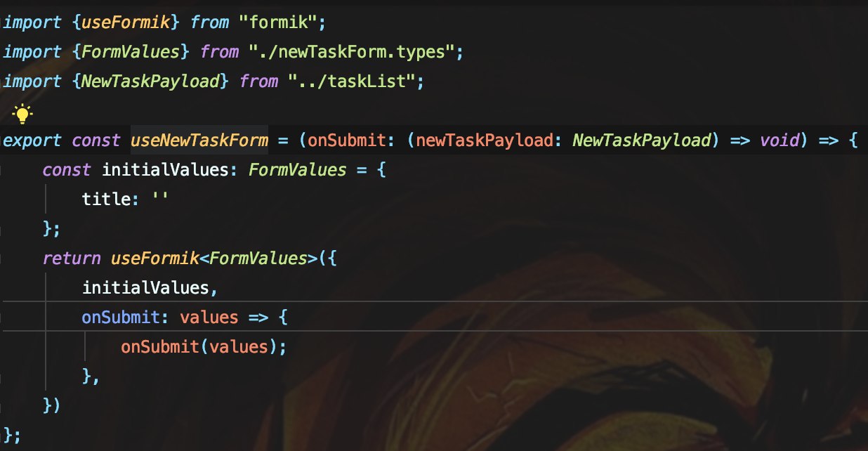Click the yellow lightbulb quick-fix icon

coord(23,112)
